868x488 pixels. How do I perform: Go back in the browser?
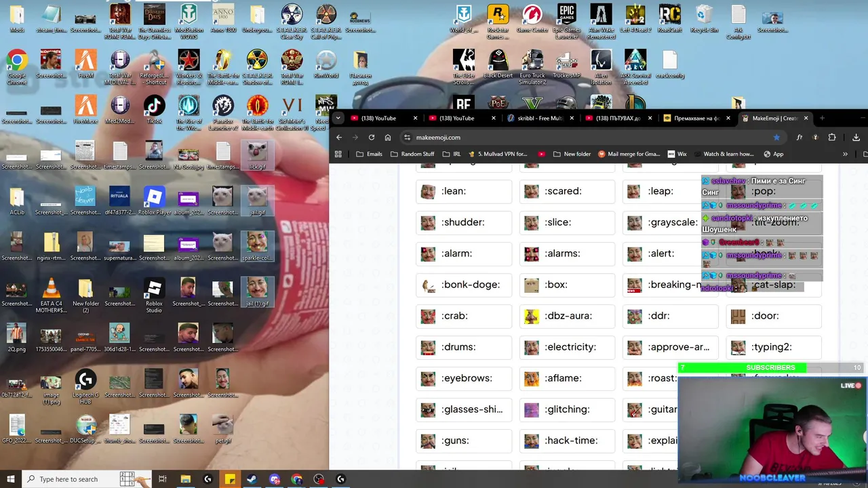[339, 137]
